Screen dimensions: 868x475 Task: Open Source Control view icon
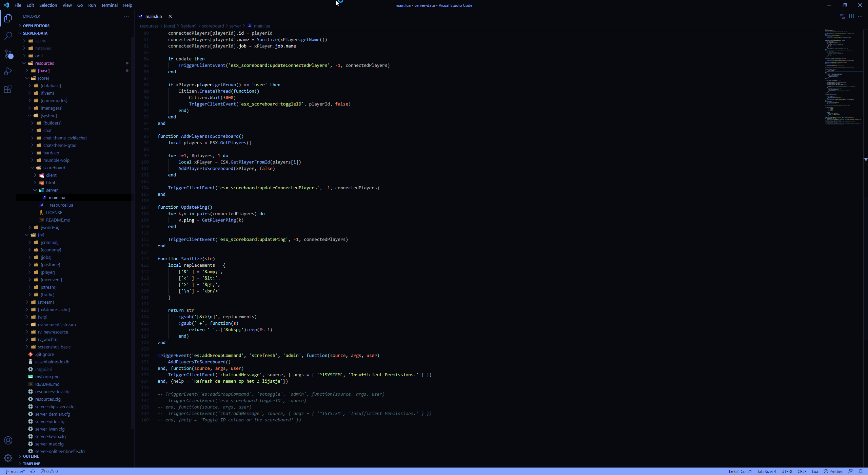[x=8, y=54]
